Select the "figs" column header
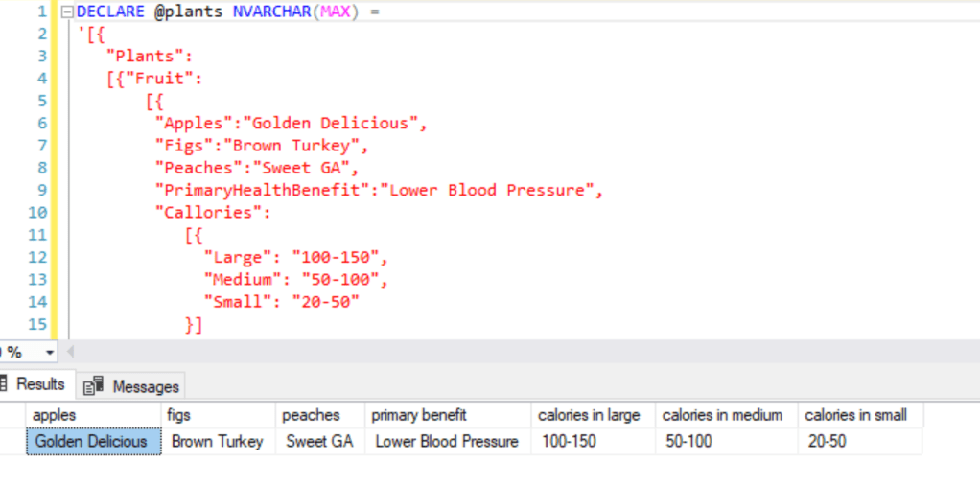This screenshot has width=980, height=485. click(179, 415)
